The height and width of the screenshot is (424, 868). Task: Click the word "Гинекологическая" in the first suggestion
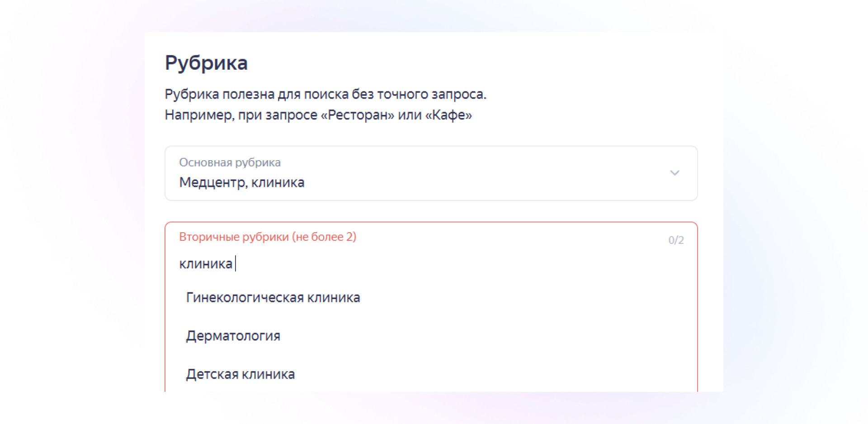click(245, 297)
